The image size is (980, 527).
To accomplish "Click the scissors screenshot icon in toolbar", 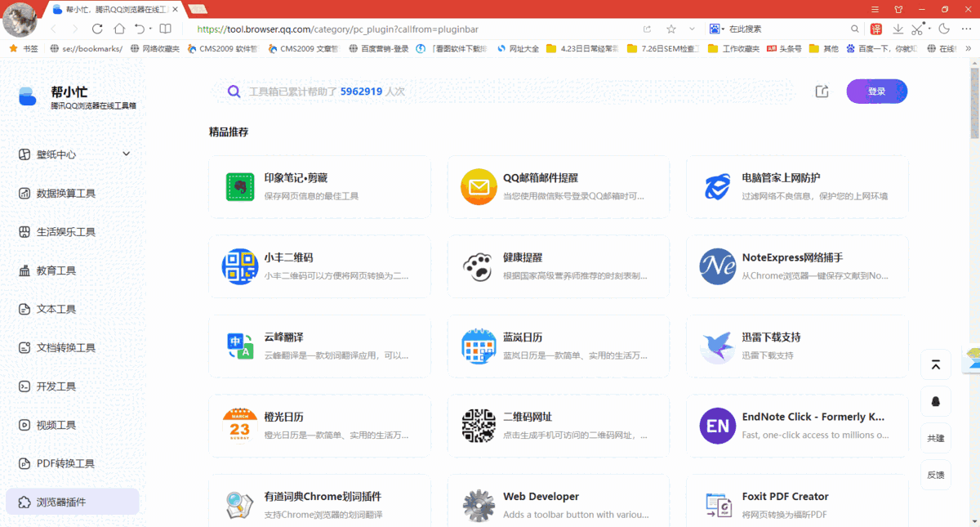I will [918, 28].
